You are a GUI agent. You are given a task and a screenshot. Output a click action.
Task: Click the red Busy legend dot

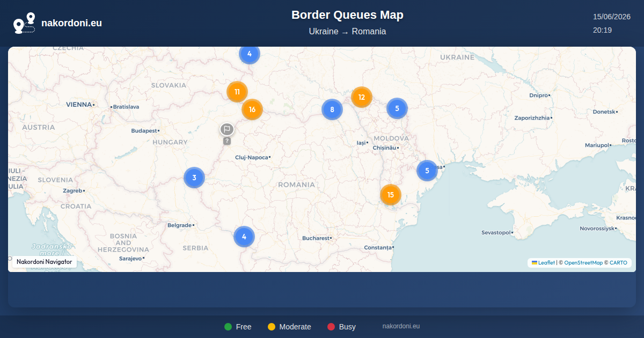coord(331,327)
